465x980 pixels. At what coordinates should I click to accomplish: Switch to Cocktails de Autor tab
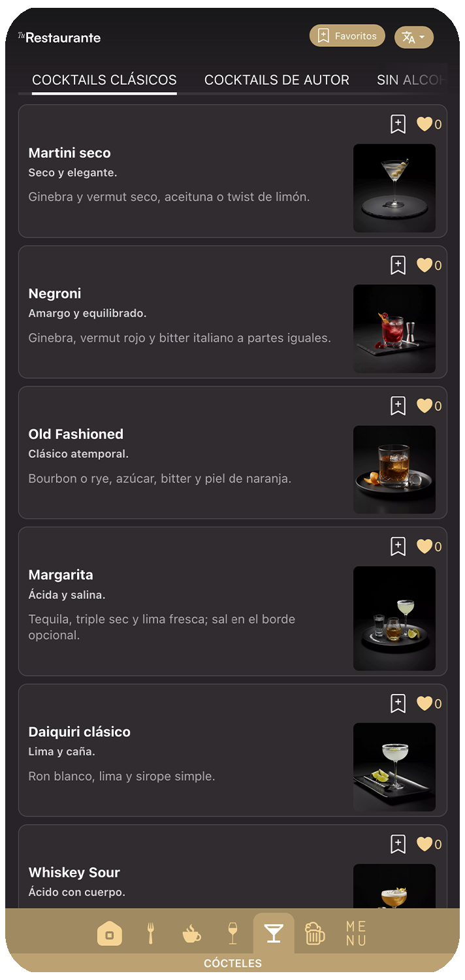pos(277,80)
